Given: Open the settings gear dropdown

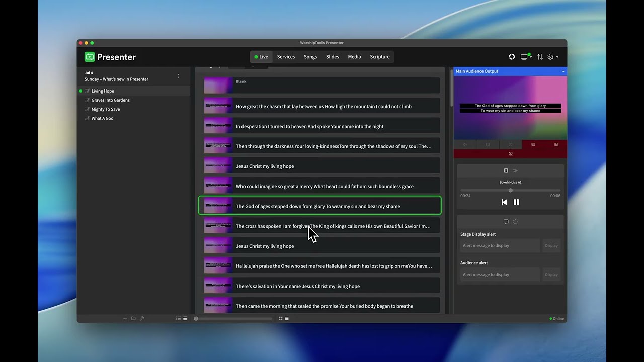Looking at the screenshot, I should click(552, 57).
